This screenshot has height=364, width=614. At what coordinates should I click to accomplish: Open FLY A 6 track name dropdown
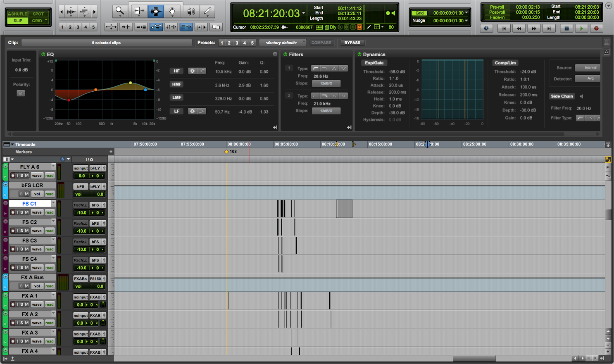53,167
